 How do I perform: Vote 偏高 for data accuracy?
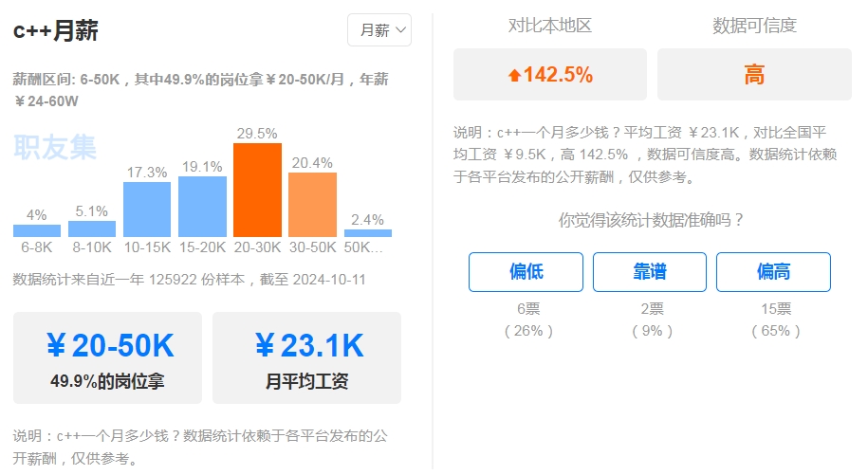coord(773,272)
